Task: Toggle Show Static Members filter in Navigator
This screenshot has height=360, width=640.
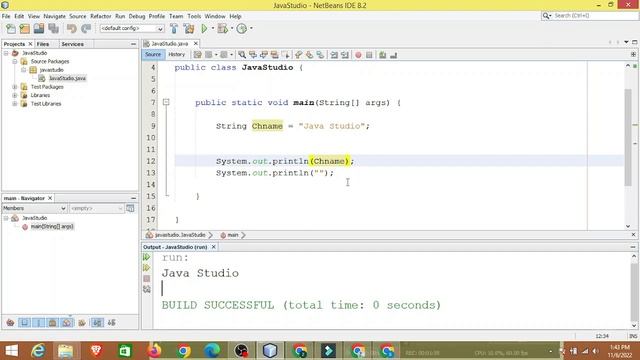Action: pos(39,323)
